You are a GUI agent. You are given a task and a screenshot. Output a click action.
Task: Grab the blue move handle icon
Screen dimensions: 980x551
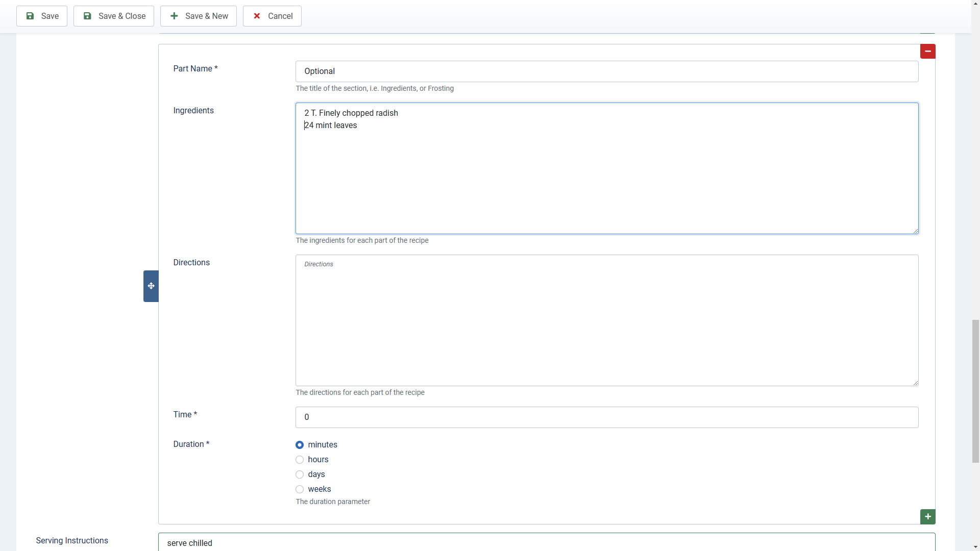click(x=151, y=286)
